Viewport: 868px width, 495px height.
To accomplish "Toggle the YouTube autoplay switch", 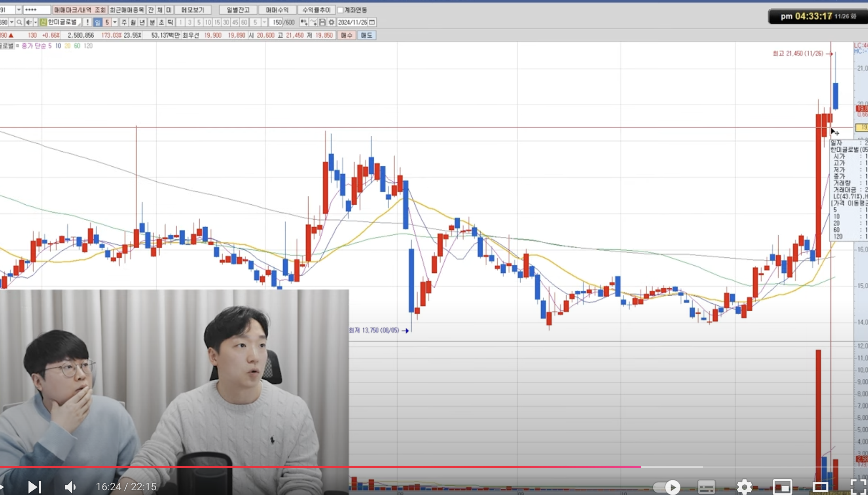I will coord(667,486).
